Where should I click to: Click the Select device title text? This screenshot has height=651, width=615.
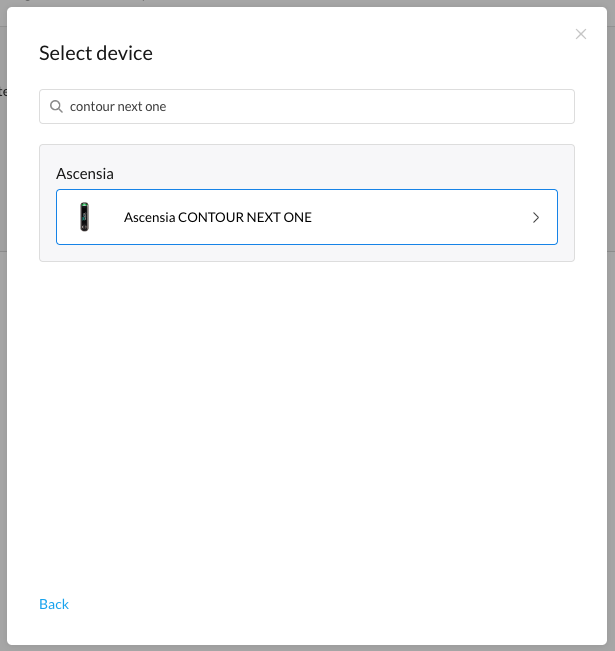(96, 53)
